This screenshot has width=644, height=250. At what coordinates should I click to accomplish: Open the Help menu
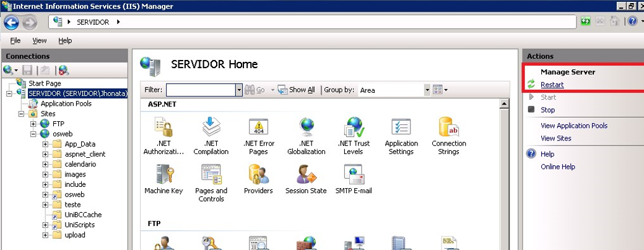click(x=65, y=40)
